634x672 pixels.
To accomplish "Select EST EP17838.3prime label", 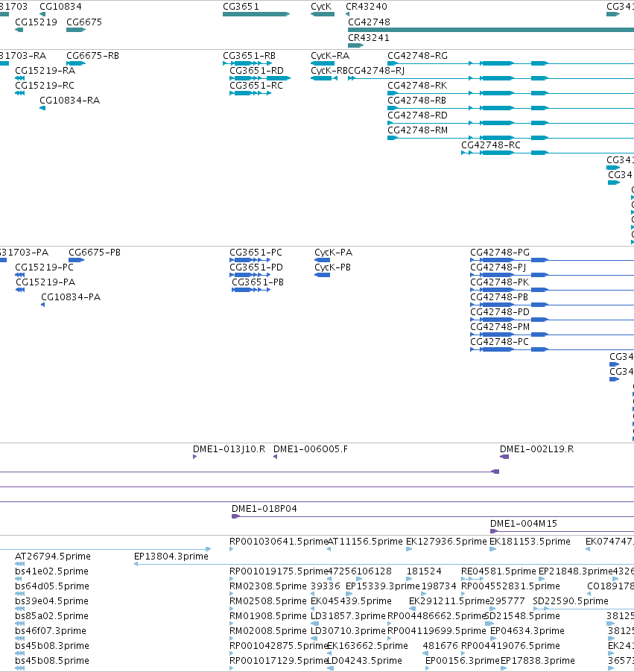I will point(538,660).
